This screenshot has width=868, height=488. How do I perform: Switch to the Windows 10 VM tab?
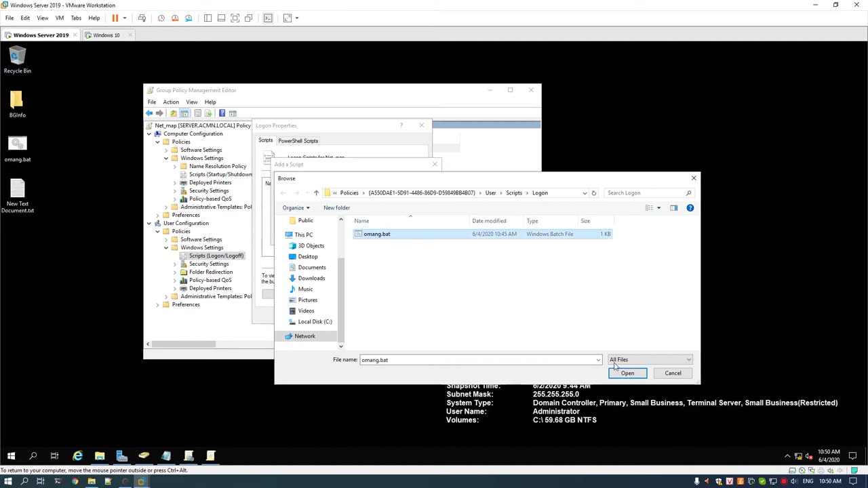click(106, 35)
